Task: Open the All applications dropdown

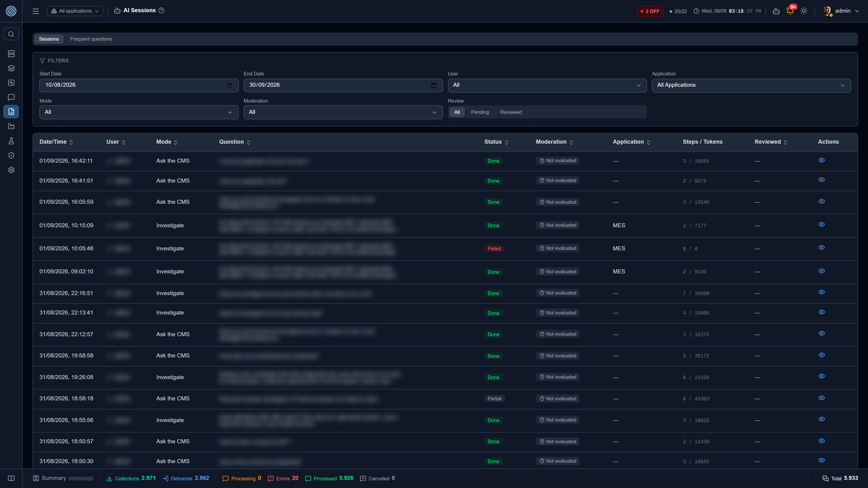Action: tap(75, 11)
